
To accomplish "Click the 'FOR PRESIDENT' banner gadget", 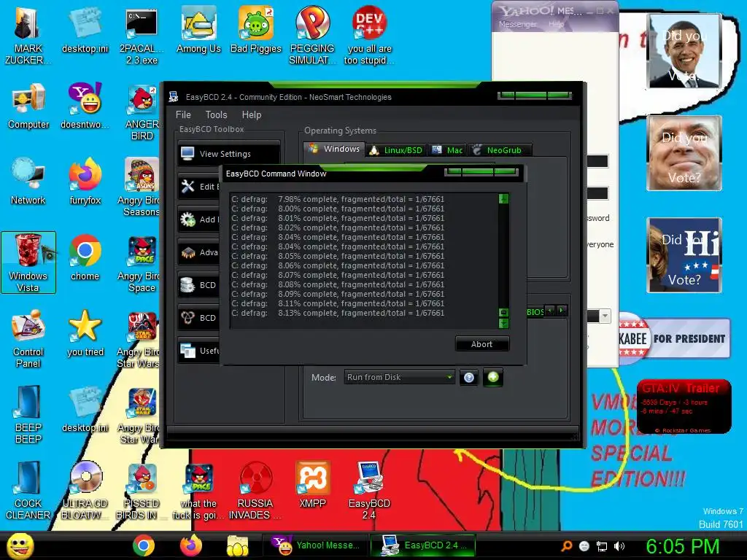I will 674,338.
